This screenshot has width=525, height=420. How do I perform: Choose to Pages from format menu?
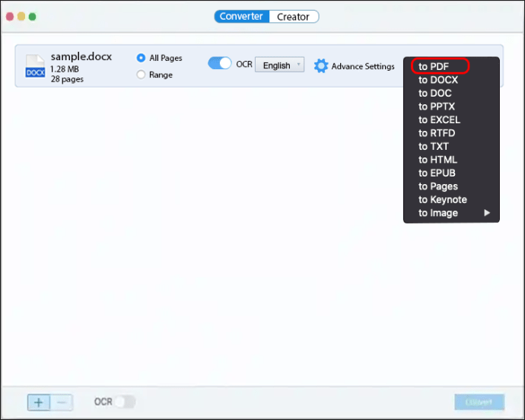tap(450, 186)
